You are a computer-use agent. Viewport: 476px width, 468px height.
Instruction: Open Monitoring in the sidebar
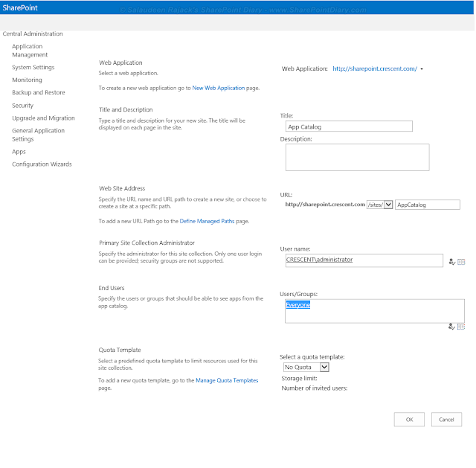27,80
